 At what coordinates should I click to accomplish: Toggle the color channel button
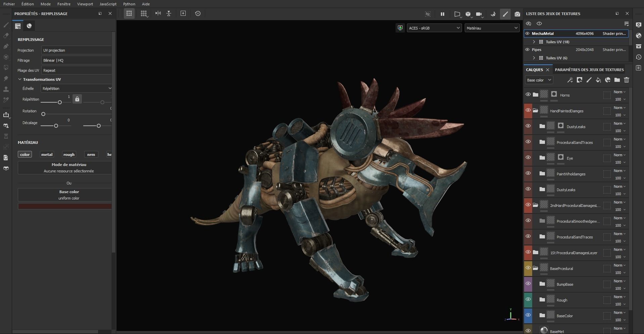pos(25,155)
